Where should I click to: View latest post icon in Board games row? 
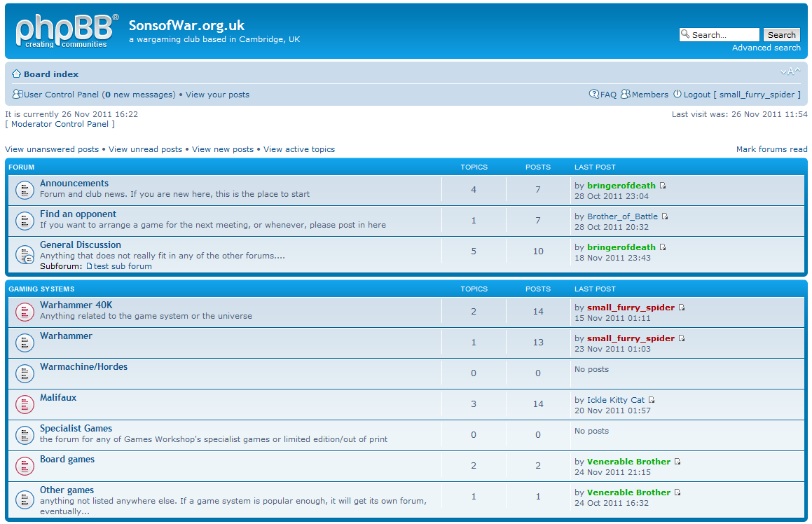[x=677, y=462]
